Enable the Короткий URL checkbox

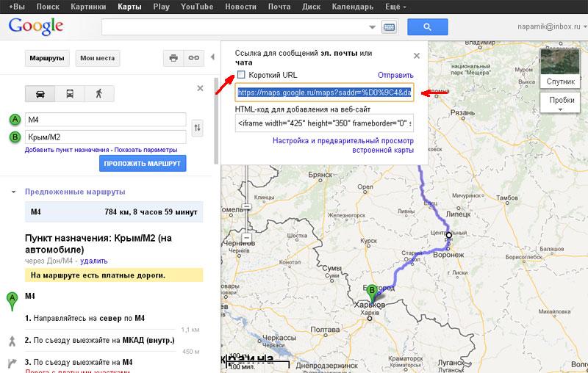(x=241, y=75)
